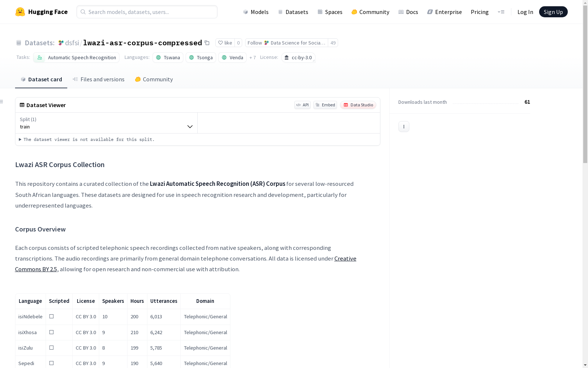Click the search models, datasets, users field
The width and height of the screenshot is (588, 368).
(x=147, y=12)
